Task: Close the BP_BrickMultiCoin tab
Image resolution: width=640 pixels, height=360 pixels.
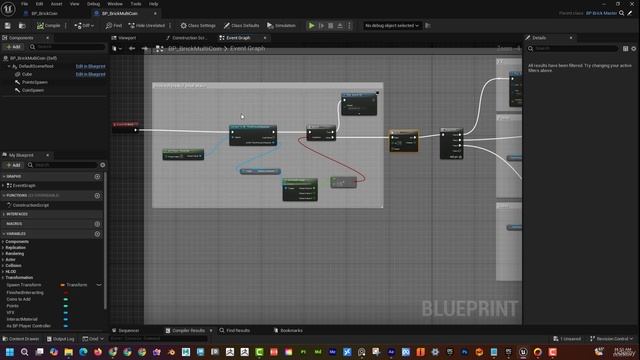Action: (155, 13)
